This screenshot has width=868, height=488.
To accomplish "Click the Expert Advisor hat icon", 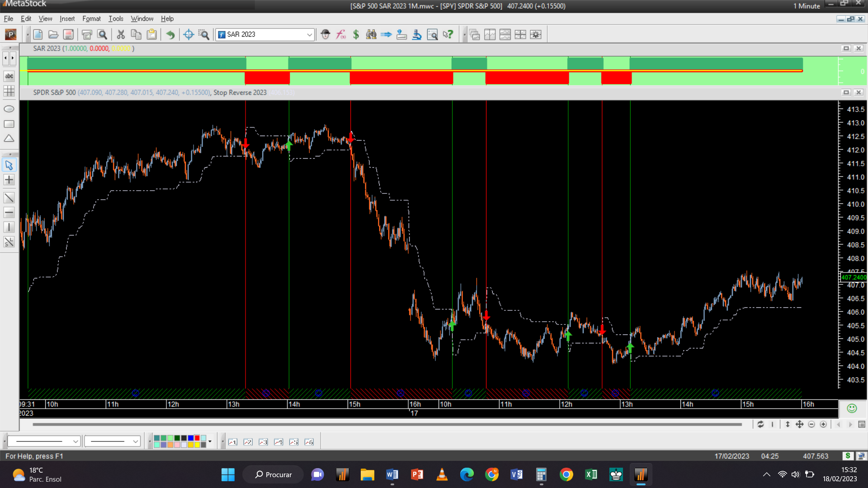I will 325,34.
